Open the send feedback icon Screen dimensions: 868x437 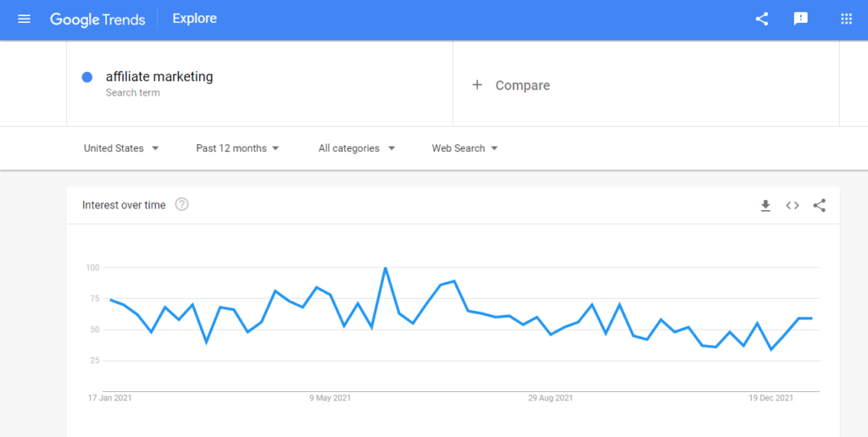[800, 19]
